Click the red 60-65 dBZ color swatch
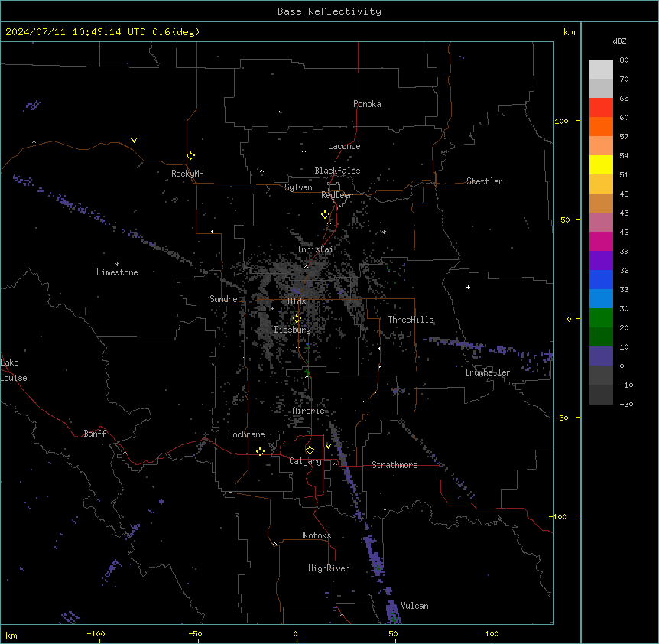 pyautogui.click(x=601, y=108)
